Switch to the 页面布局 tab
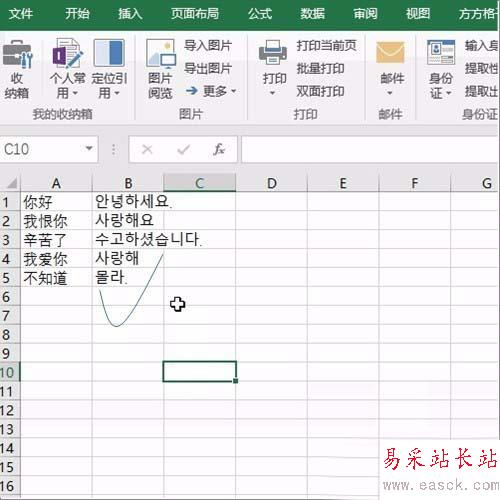The height and width of the screenshot is (500, 500). [x=195, y=14]
